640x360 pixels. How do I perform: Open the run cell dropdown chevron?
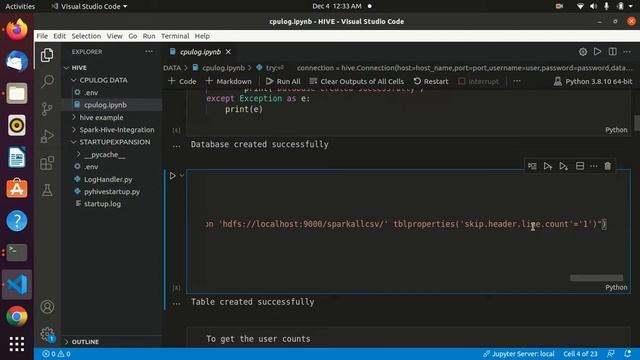coord(182,176)
